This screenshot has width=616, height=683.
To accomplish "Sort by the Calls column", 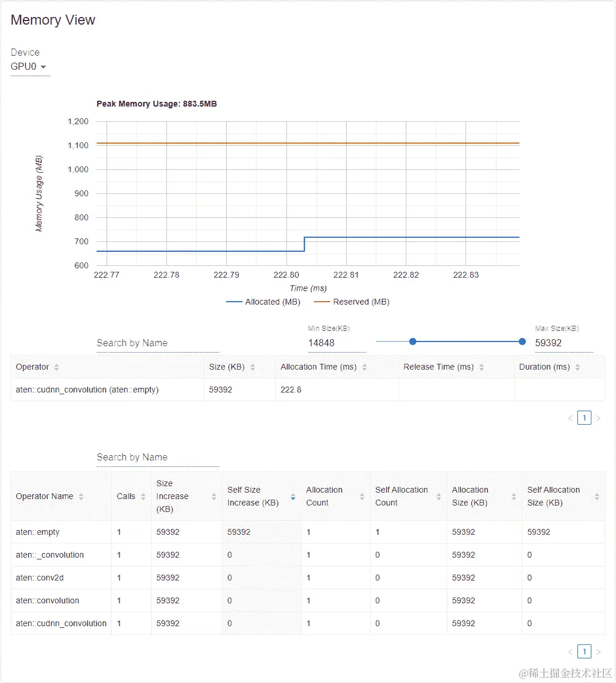I will (142, 496).
